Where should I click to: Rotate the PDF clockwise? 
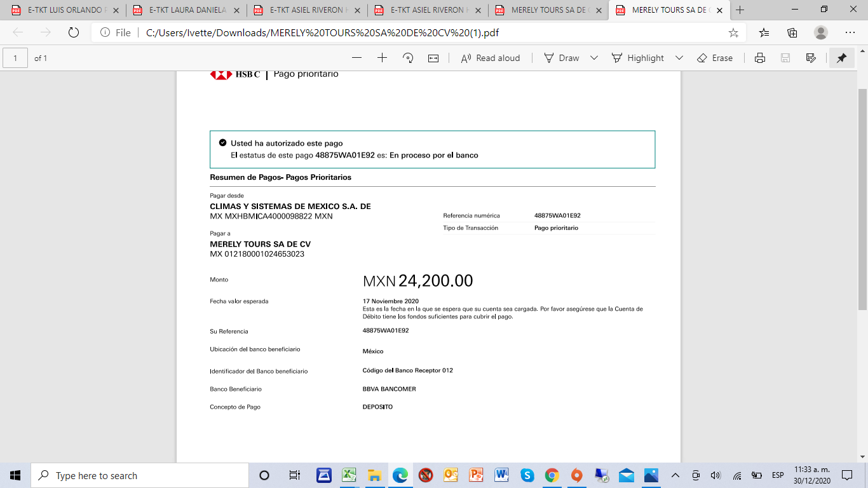(408, 58)
